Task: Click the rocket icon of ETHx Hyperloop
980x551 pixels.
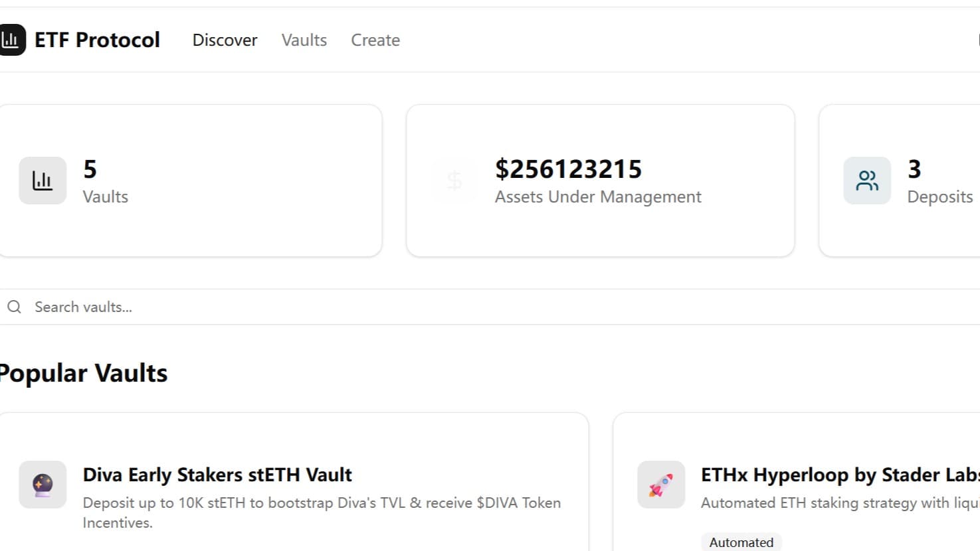Action: [x=660, y=485]
